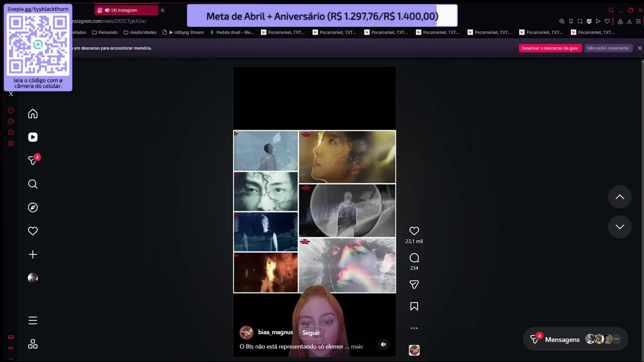
Task: Open the biaa_magnus profile name
Action: coord(275,332)
